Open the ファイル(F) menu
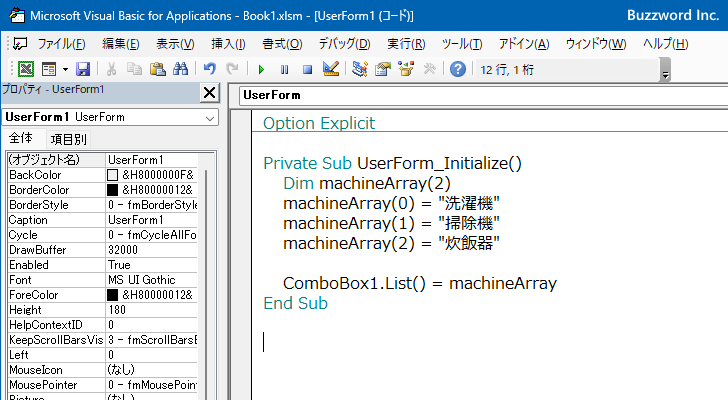728x400 pixels. click(61, 44)
